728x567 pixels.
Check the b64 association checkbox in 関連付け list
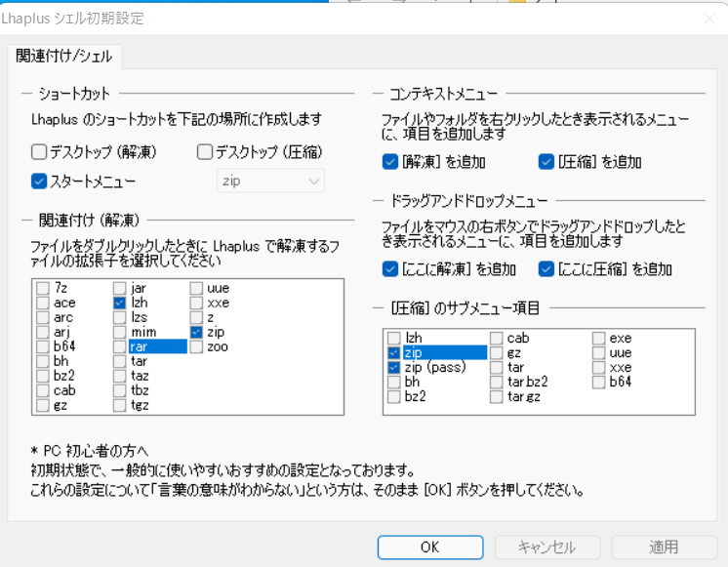[x=43, y=346]
